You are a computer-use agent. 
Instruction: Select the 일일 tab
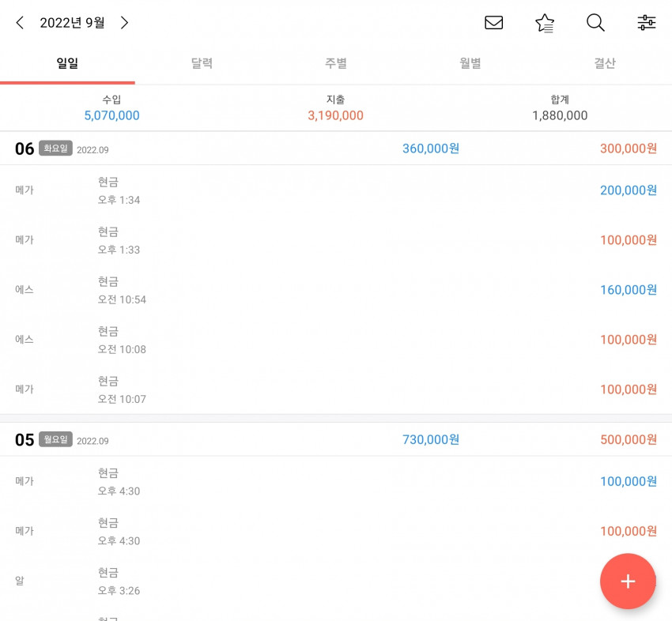pyautogui.click(x=67, y=63)
